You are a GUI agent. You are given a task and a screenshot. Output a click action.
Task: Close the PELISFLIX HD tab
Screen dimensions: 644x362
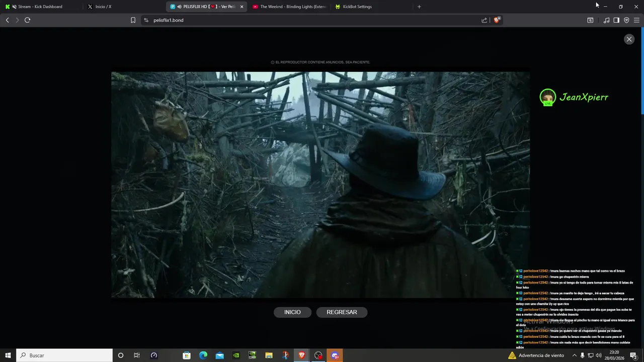coord(242,7)
